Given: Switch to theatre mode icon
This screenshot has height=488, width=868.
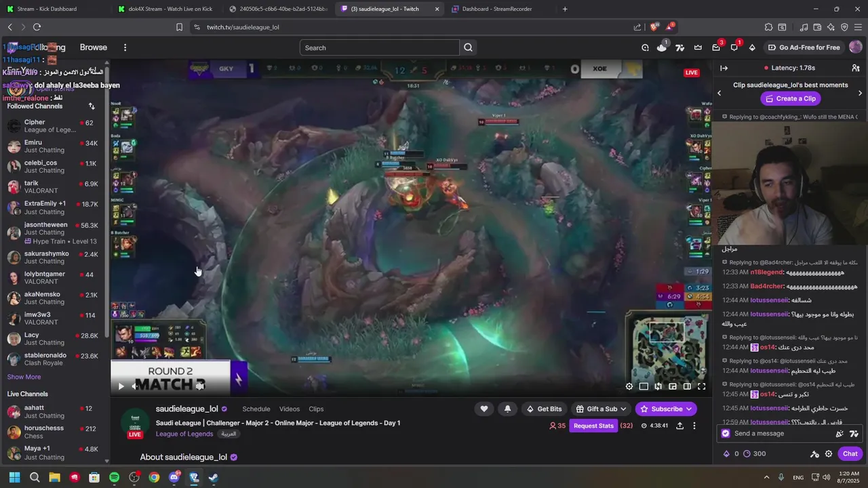Looking at the screenshot, I should coord(687,386).
